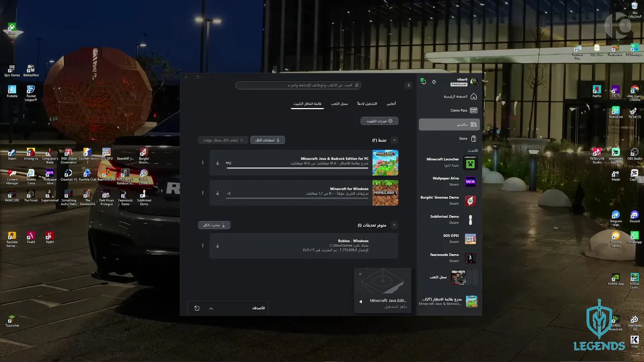Viewport: 644px width, 362px height.
Task: Open Subliminal Demo in the sidebar
Action: tap(449, 220)
